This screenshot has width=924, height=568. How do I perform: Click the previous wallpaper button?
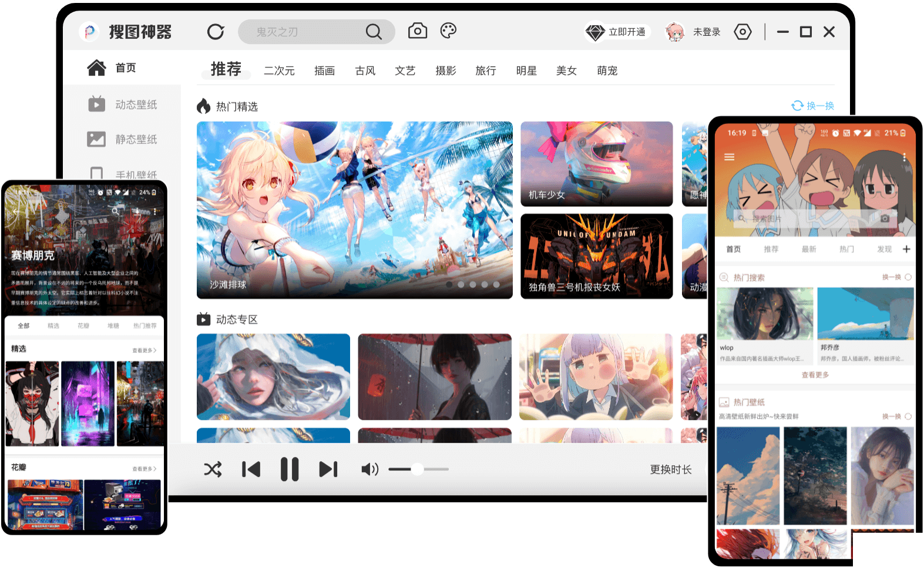tap(251, 469)
